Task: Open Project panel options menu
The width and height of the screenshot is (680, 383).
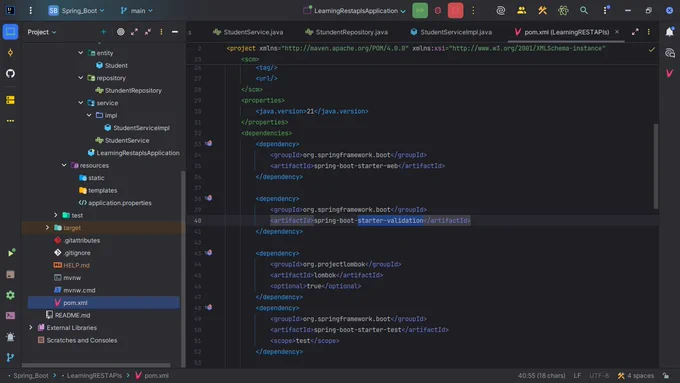Action: pyautogui.click(x=161, y=32)
